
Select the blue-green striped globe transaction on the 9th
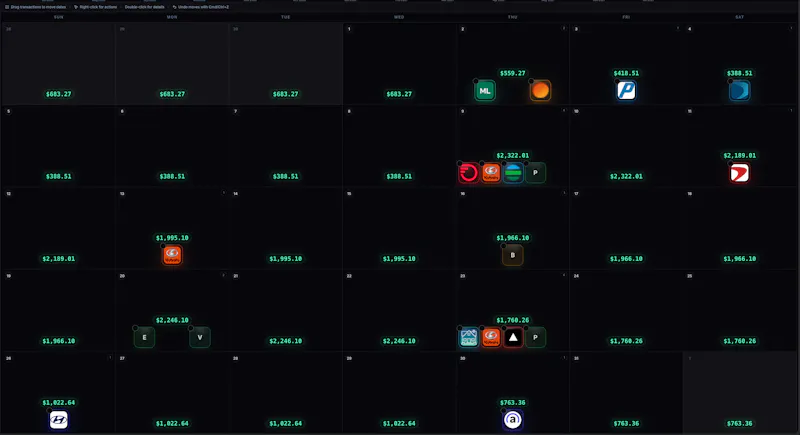pos(513,173)
